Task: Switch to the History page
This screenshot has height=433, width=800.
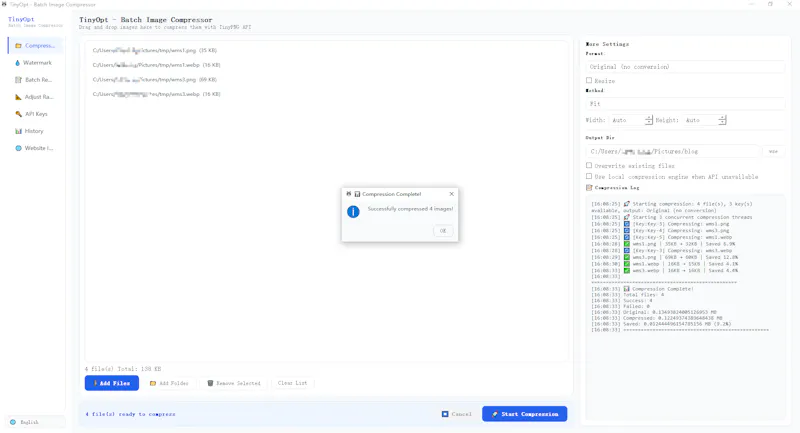Action: pyautogui.click(x=35, y=131)
